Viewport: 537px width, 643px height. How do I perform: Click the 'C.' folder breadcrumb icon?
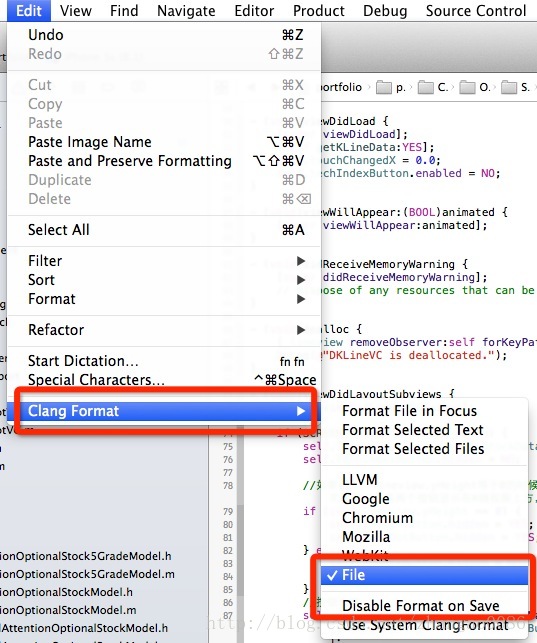[x=426, y=87]
